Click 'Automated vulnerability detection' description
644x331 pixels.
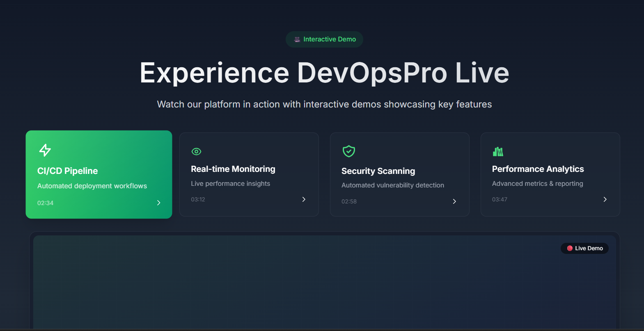point(393,185)
